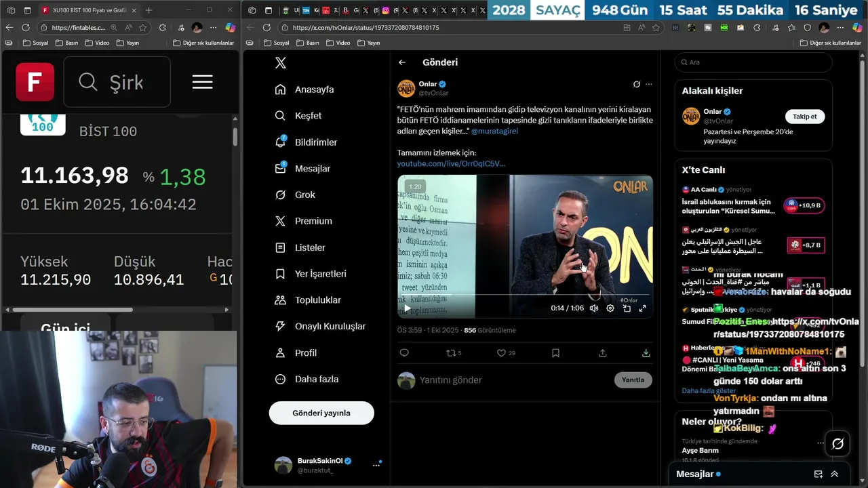Click the share icon under the post

click(602, 353)
